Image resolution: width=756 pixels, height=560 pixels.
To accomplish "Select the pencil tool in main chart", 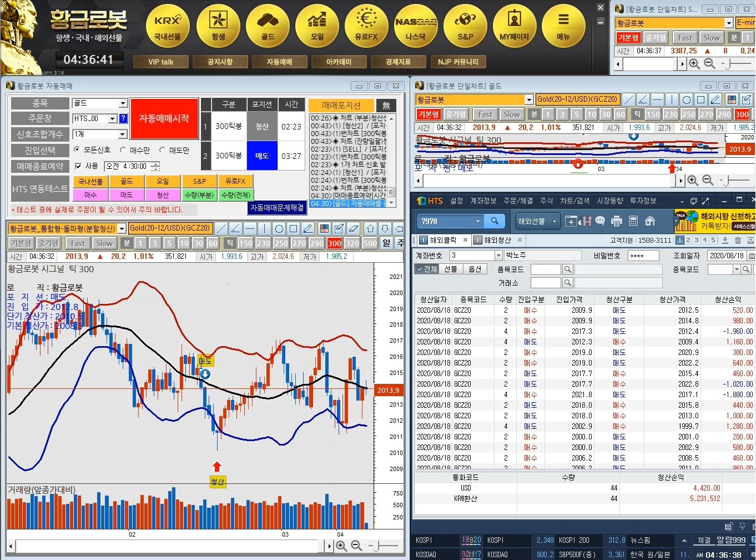I will point(308,228).
